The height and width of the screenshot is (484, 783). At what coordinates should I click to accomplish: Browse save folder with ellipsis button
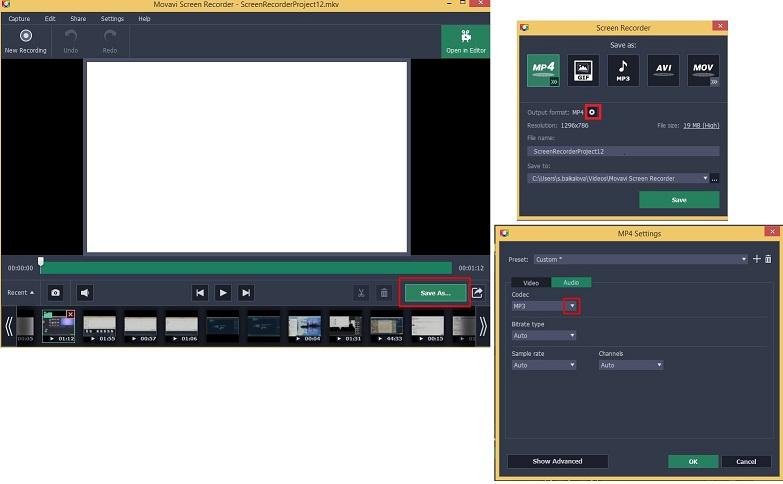pyautogui.click(x=715, y=178)
